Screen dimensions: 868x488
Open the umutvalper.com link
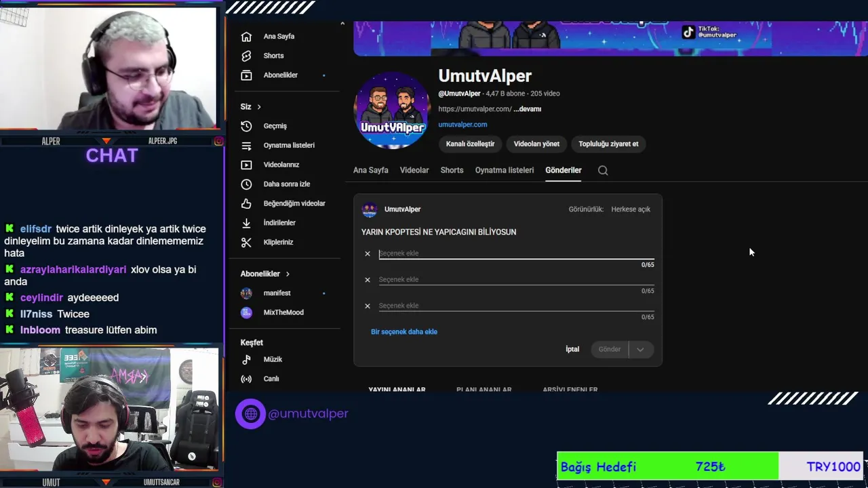(x=462, y=125)
